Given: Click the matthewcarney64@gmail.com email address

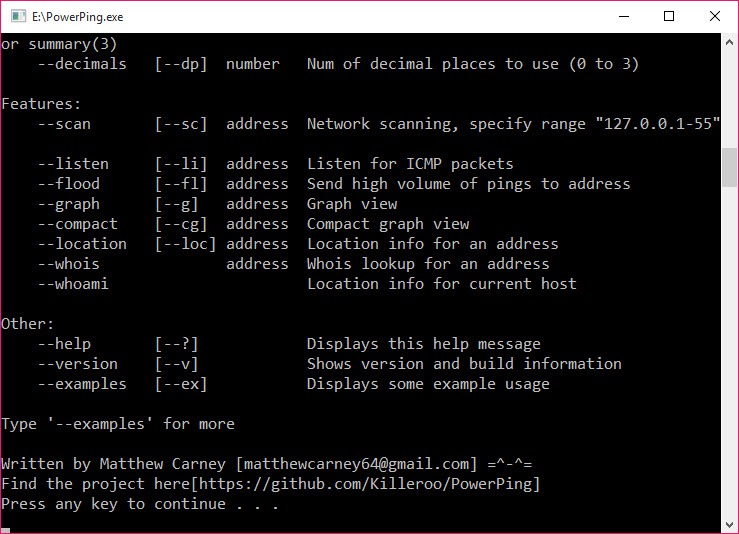Looking at the screenshot, I should click(356, 464).
